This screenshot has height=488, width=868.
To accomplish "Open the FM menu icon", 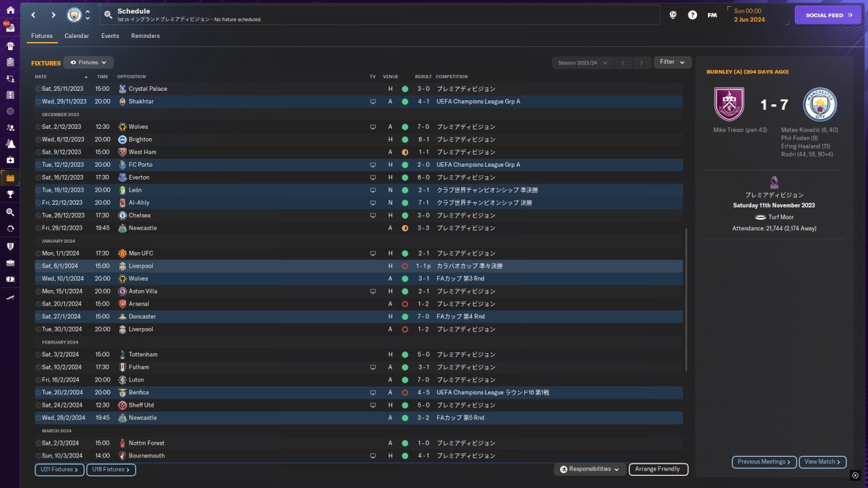I will point(712,15).
